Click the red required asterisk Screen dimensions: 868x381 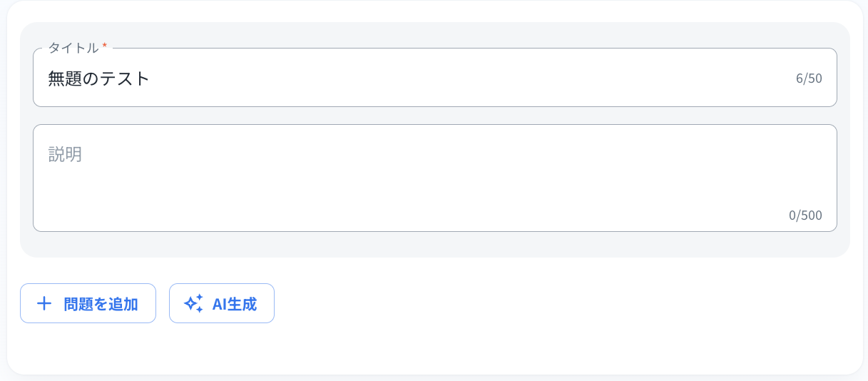pos(105,47)
